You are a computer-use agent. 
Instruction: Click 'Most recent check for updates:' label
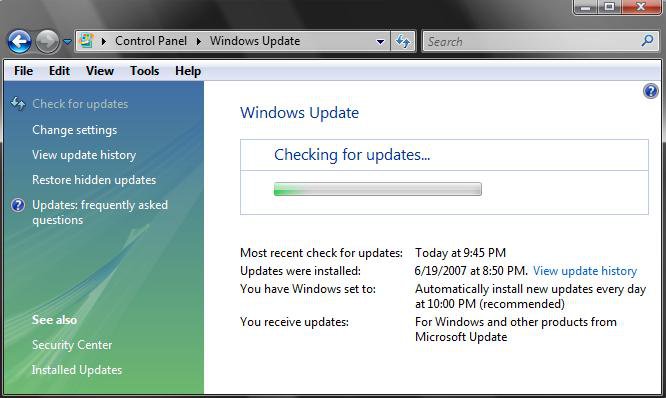tap(321, 253)
